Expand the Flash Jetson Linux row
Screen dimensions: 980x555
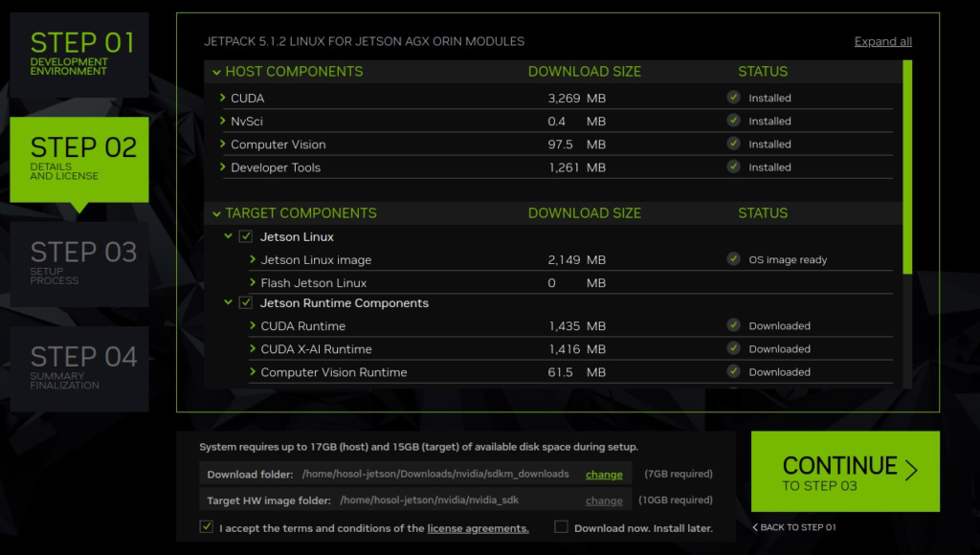tap(253, 282)
